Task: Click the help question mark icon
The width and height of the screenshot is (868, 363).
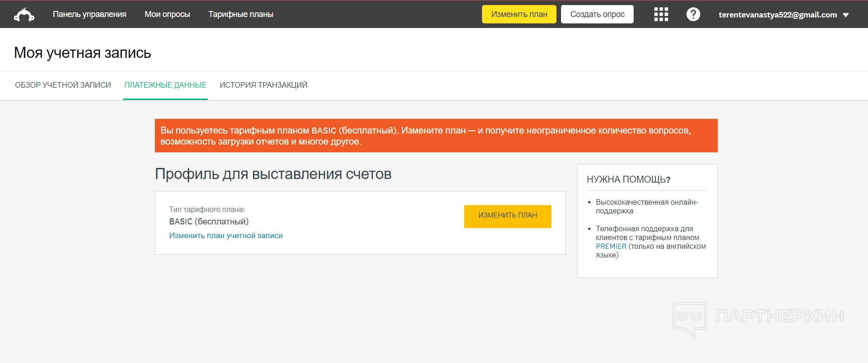Action: coord(693,14)
